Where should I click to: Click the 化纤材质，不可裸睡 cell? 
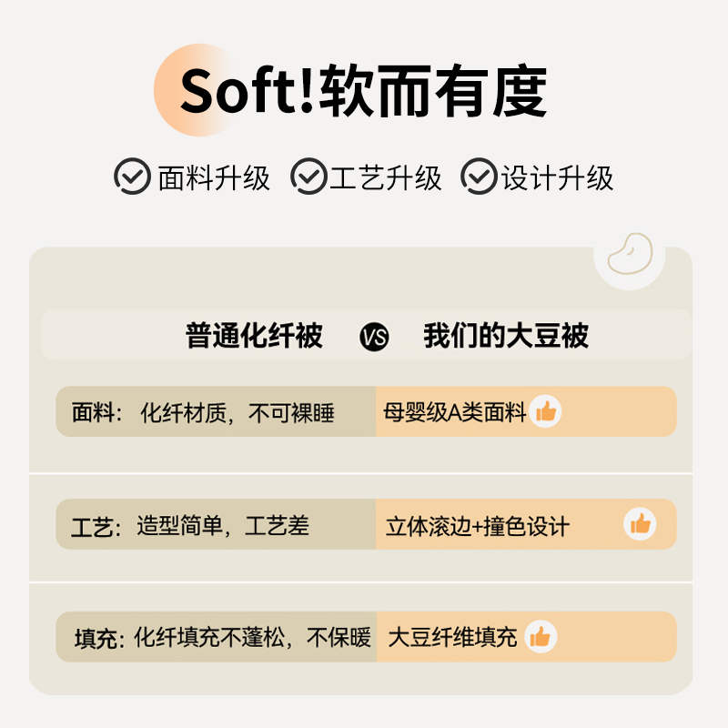(237, 413)
